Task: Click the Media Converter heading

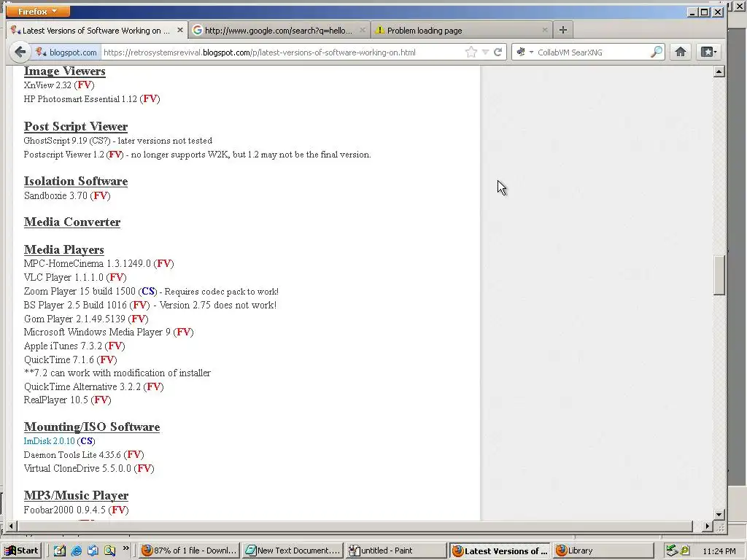Action: pos(72,222)
